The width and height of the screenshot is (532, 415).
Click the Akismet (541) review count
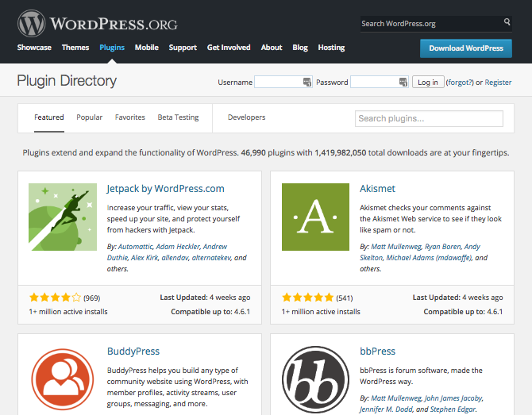pyautogui.click(x=345, y=298)
